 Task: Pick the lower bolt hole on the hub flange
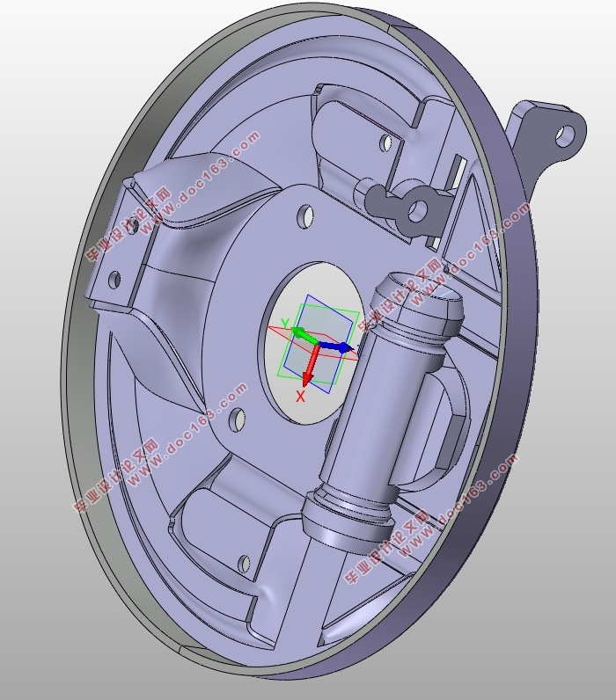(237, 419)
